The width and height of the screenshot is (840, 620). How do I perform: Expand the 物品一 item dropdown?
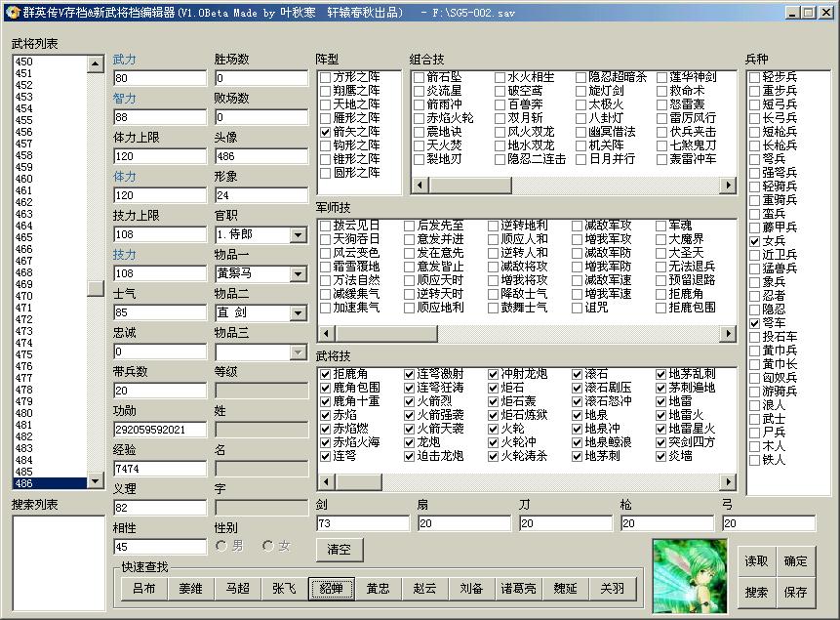298,274
